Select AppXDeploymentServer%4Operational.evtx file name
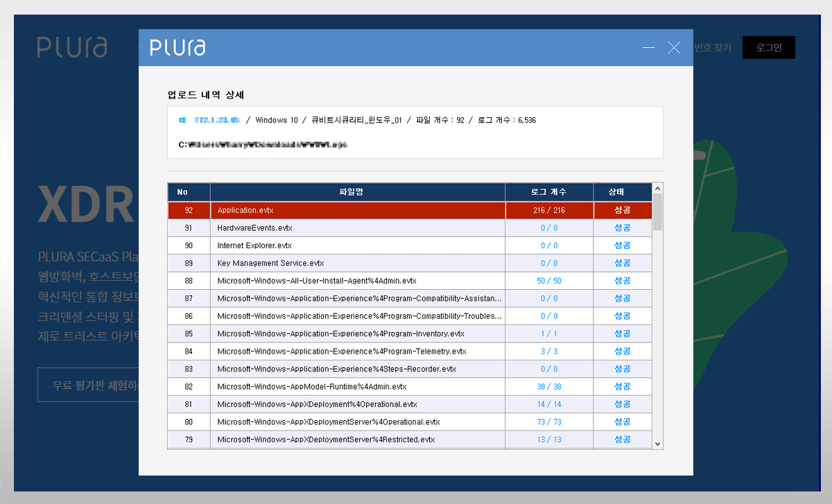Image resolution: width=832 pixels, height=504 pixels. tap(328, 422)
